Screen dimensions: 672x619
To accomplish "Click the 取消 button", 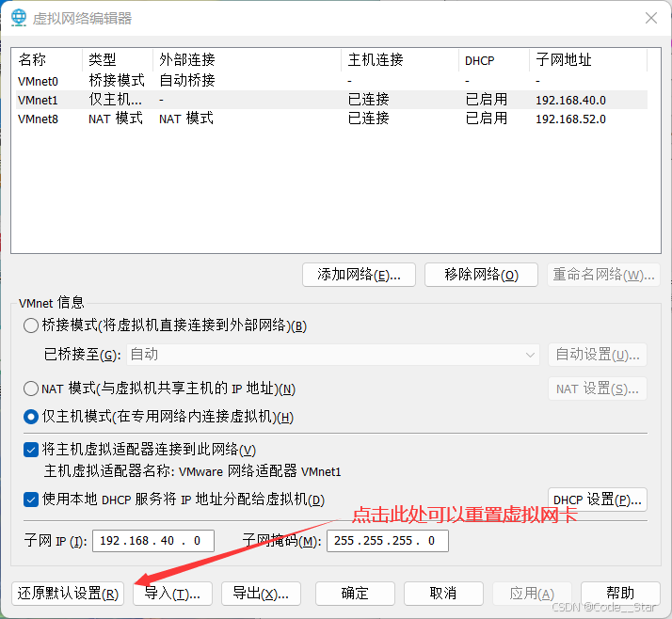I will [443, 594].
